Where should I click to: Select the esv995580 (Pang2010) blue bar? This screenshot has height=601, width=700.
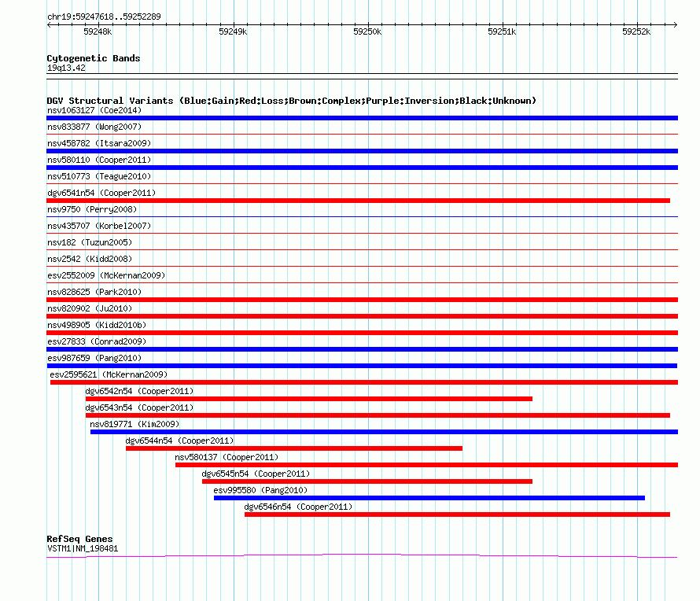click(429, 498)
